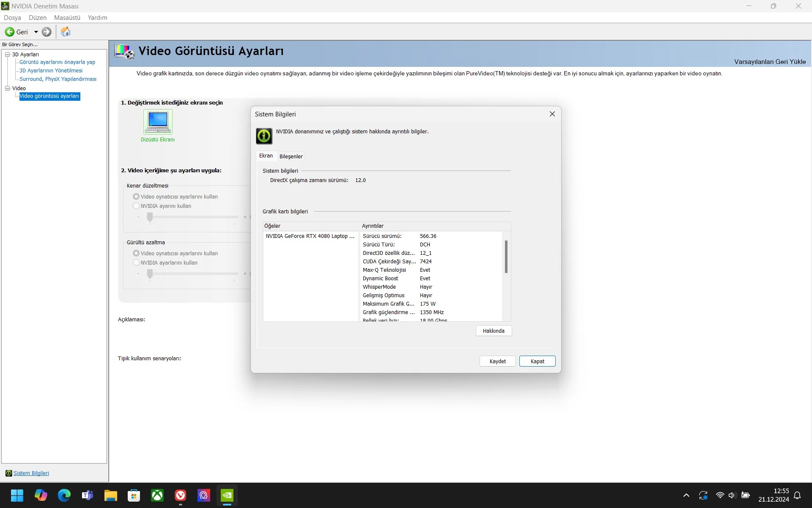Select Video görüntüsü ayarları tree item

pyautogui.click(x=49, y=96)
